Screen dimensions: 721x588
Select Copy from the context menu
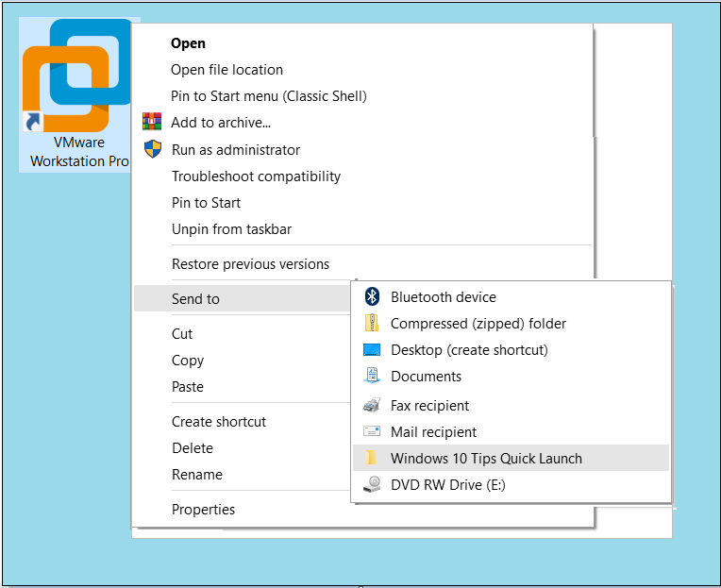(243, 361)
